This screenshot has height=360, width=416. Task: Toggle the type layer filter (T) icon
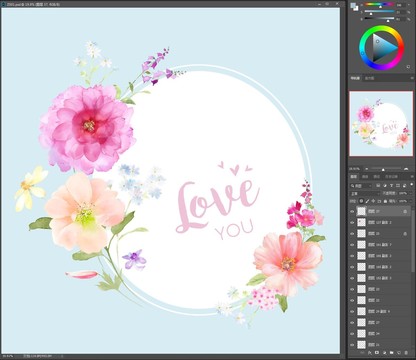click(391, 186)
